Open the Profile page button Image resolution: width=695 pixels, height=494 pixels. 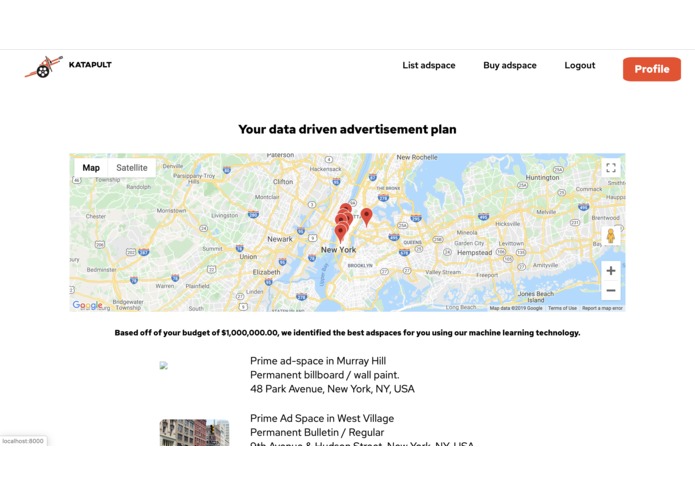pyautogui.click(x=652, y=69)
